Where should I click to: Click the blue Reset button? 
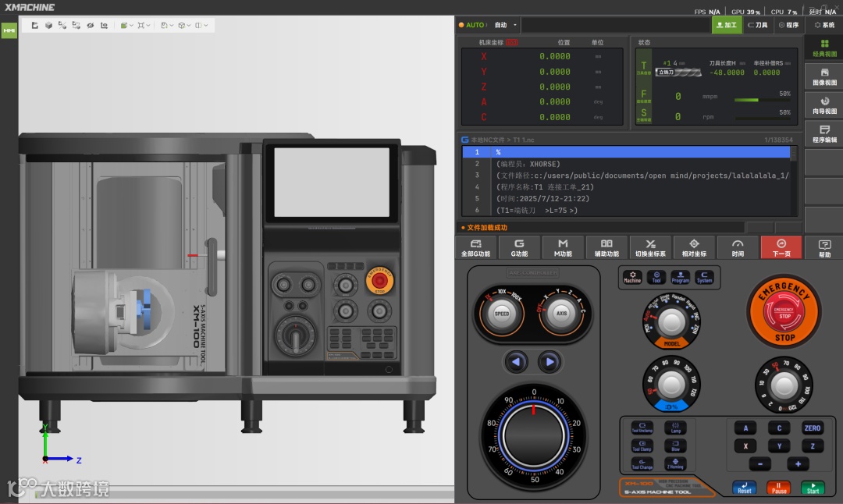pos(745,488)
